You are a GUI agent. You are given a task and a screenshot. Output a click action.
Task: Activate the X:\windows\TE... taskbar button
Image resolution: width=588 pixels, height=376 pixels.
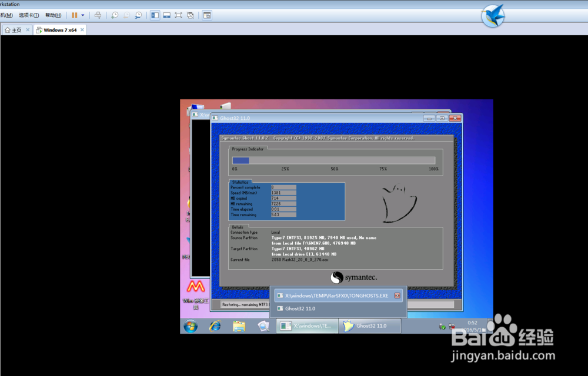point(308,326)
